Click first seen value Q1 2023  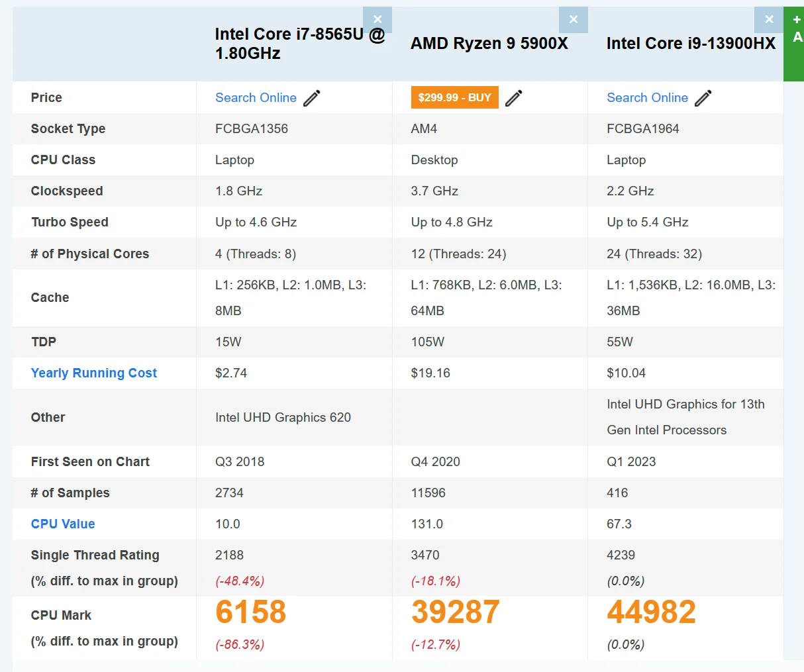631,461
